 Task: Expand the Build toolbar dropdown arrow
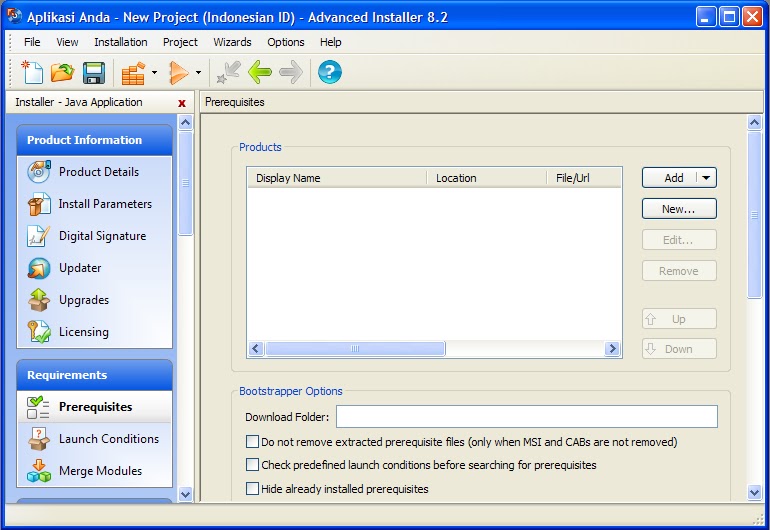[154, 72]
